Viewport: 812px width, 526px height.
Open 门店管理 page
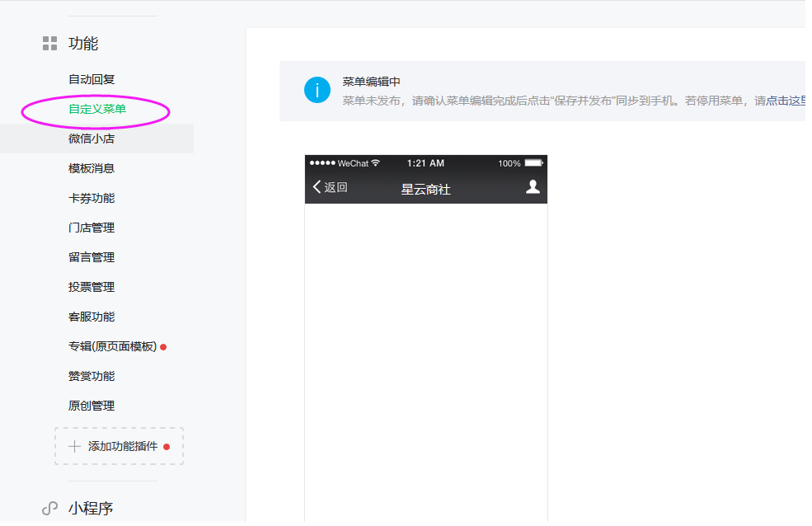click(92, 228)
